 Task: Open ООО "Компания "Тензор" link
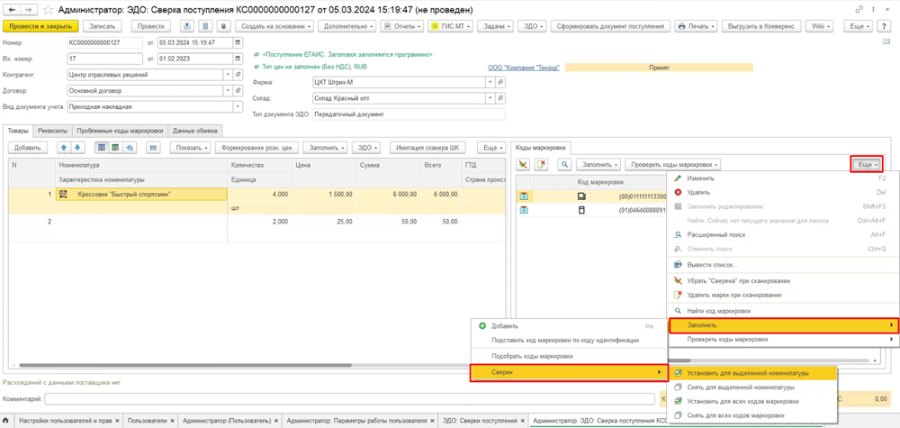point(523,67)
